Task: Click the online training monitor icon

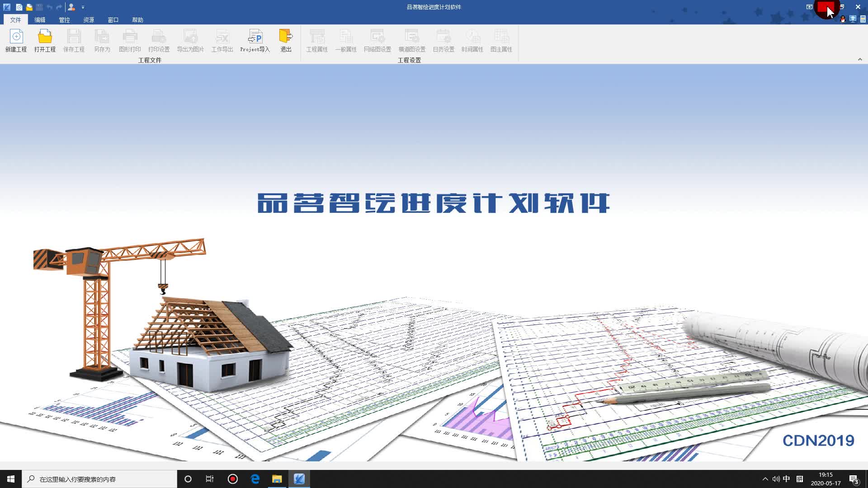Action: pyautogui.click(x=853, y=19)
